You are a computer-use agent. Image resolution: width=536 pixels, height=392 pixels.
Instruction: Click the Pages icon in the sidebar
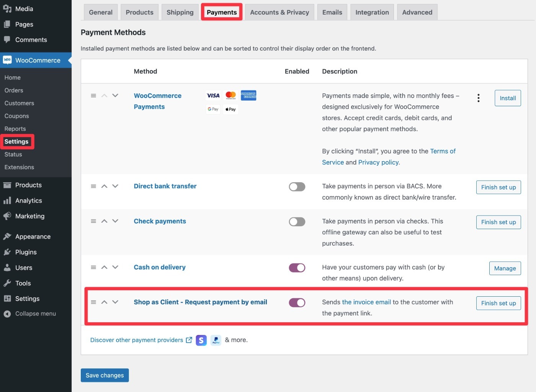(7, 24)
